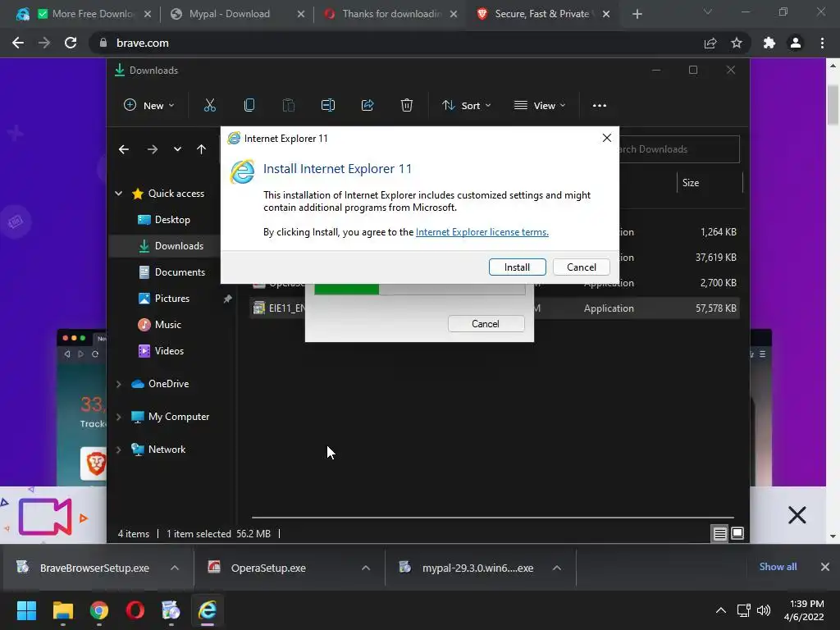Click the Size column header
This screenshot has width=840, height=630.
pos(691,183)
